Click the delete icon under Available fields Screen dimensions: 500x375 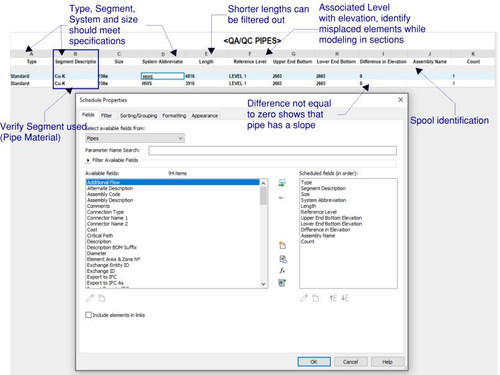[102, 298]
